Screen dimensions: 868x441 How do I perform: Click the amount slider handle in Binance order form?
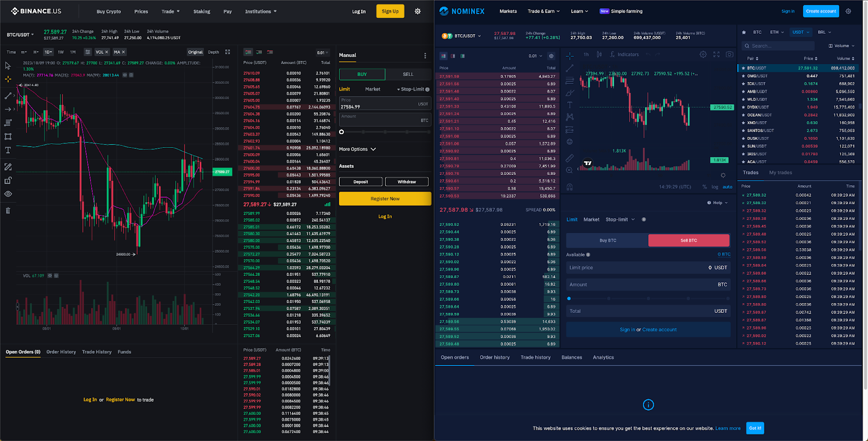click(x=341, y=132)
